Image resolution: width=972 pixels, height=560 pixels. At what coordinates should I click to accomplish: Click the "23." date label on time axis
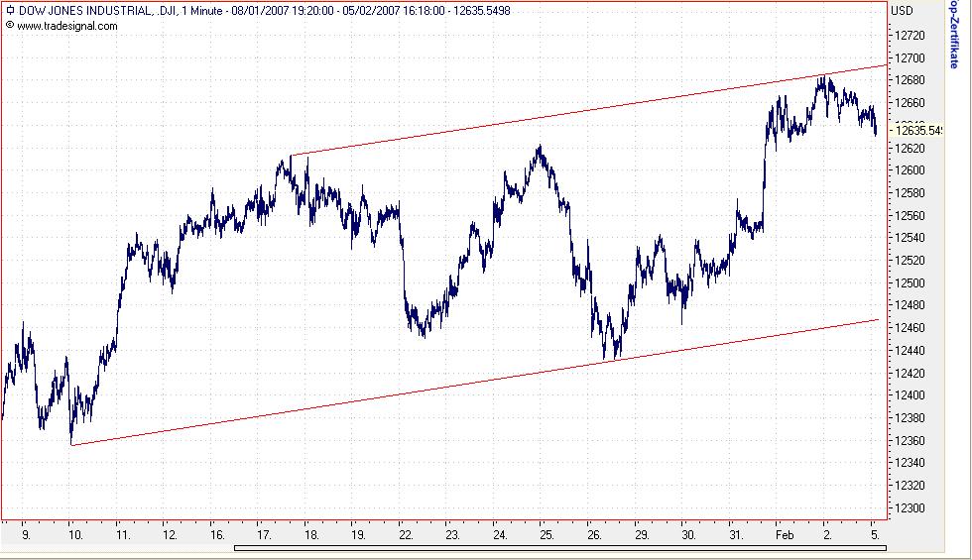point(452,534)
